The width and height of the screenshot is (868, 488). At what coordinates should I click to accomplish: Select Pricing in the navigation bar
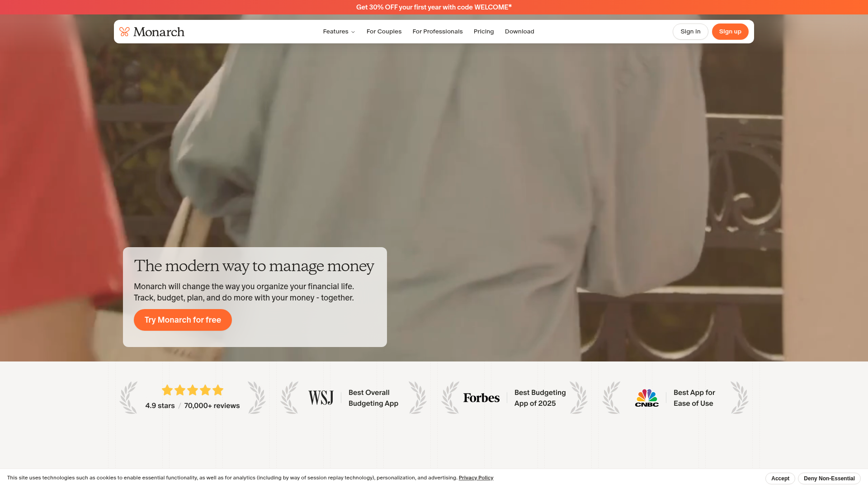click(x=484, y=32)
